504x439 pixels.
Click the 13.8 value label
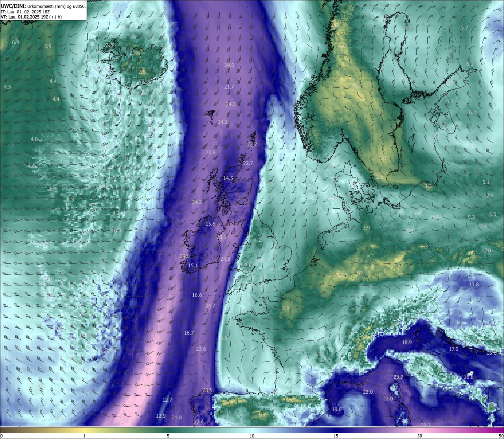(x=474, y=284)
